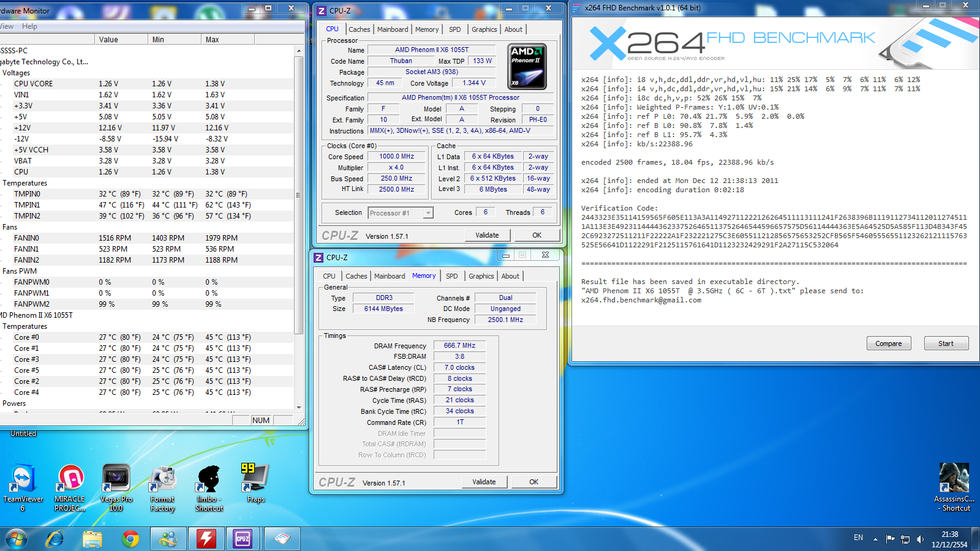This screenshot has height=551, width=980.
Task: Click the red lightning bolt taskbar icon
Action: 206,539
